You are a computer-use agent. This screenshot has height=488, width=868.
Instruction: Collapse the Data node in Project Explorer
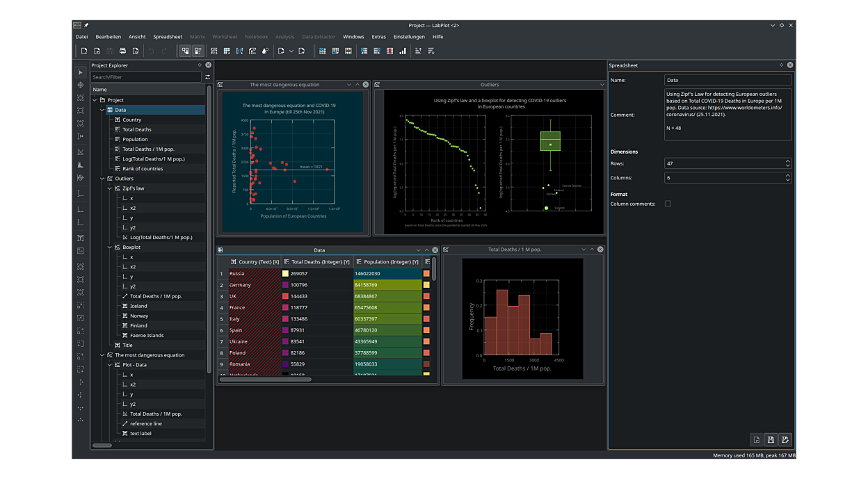(x=102, y=110)
